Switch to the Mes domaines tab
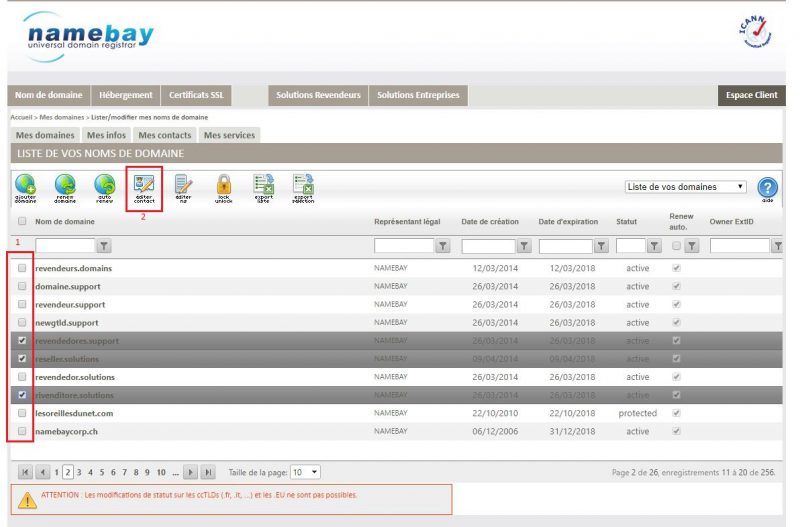This screenshot has height=527, width=800. tap(45, 135)
